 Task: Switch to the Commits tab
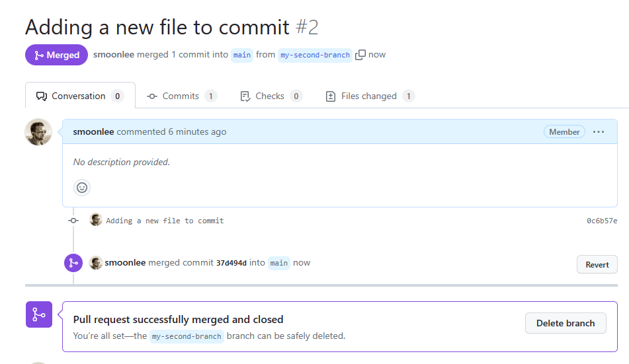tap(182, 96)
